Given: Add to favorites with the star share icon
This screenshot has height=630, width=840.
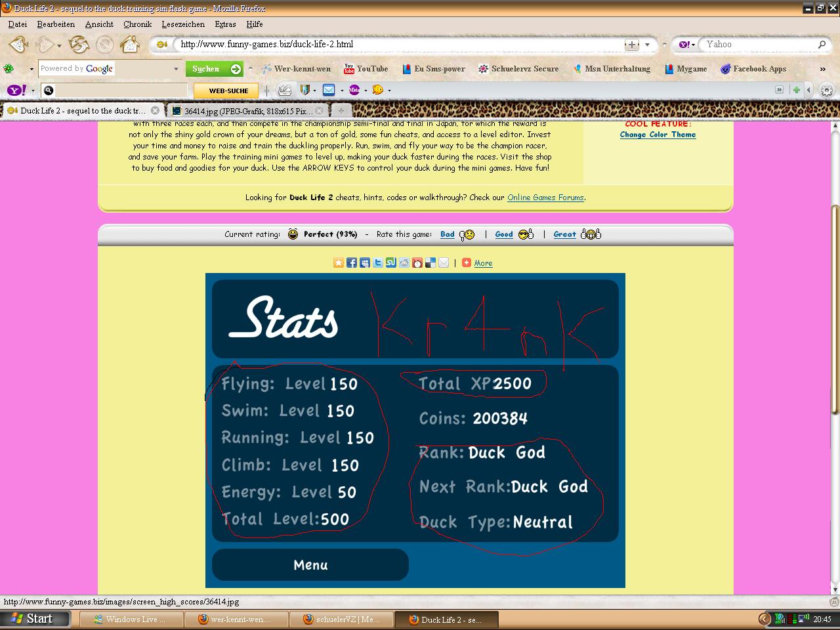Looking at the screenshot, I should tap(339, 262).
